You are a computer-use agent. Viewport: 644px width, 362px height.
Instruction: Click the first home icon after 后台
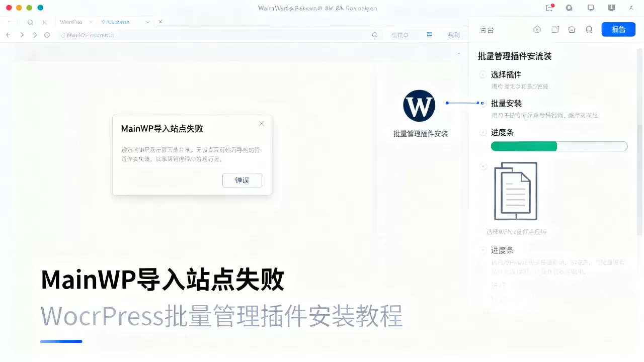[537, 29]
